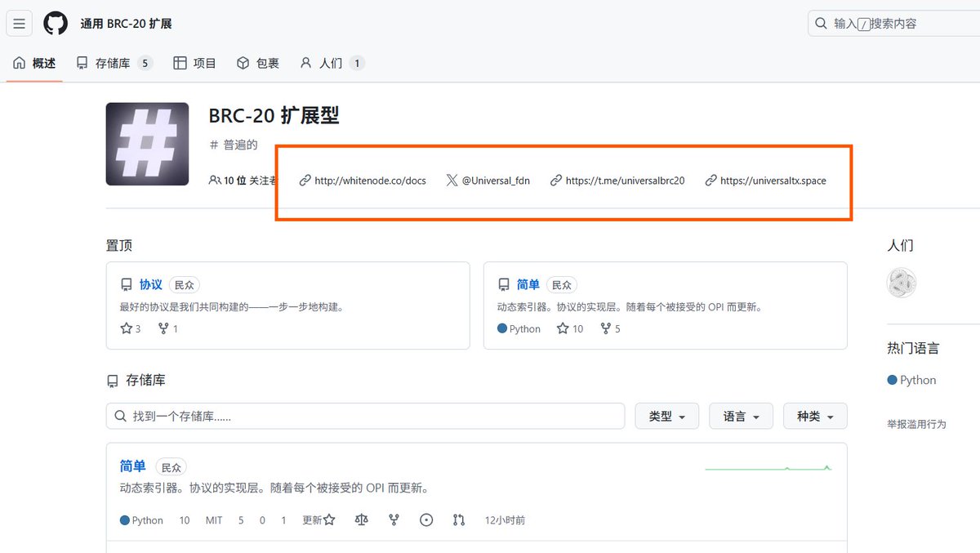Open the 包裹 tab

click(257, 63)
